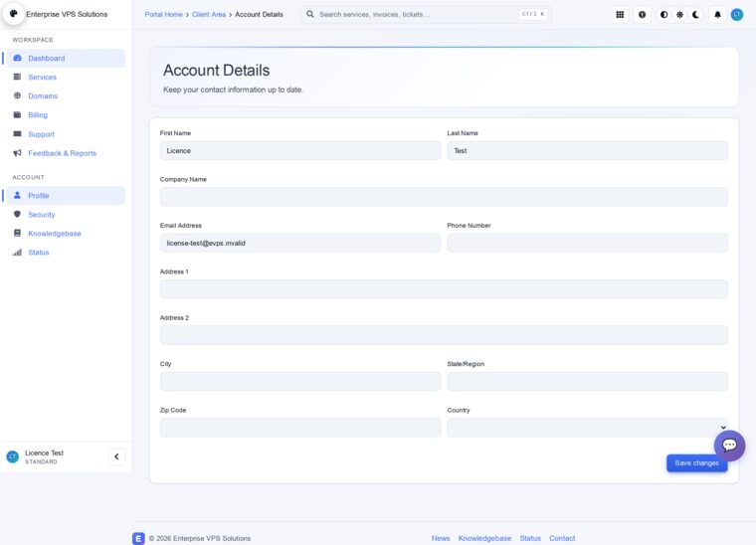Open Support in sidebar

66,134
